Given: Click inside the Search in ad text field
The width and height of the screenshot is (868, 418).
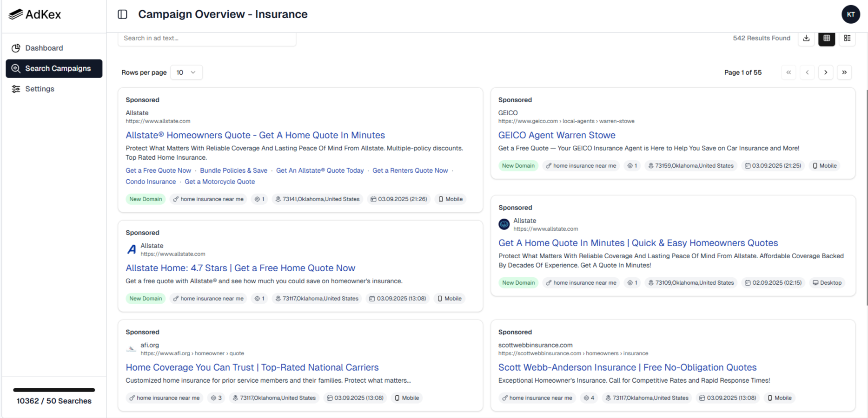Looking at the screenshot, I should coord(206,38).
